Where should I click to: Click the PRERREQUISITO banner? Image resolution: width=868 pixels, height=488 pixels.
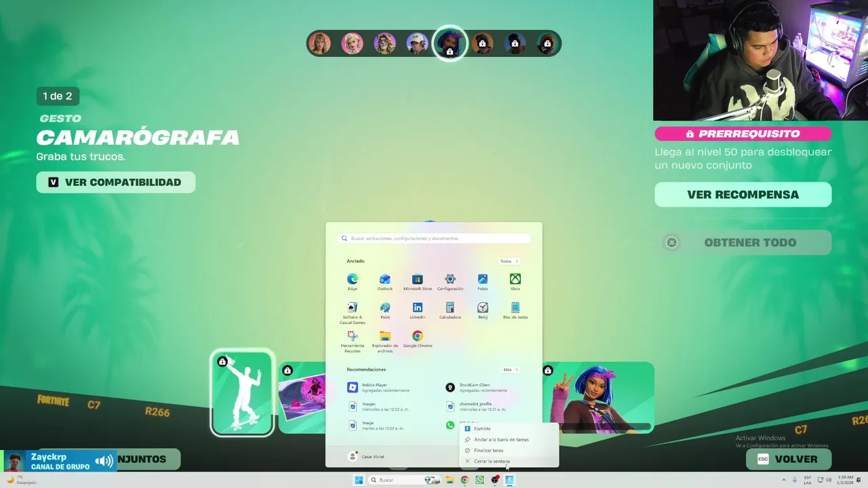click(x=743, y=134)
